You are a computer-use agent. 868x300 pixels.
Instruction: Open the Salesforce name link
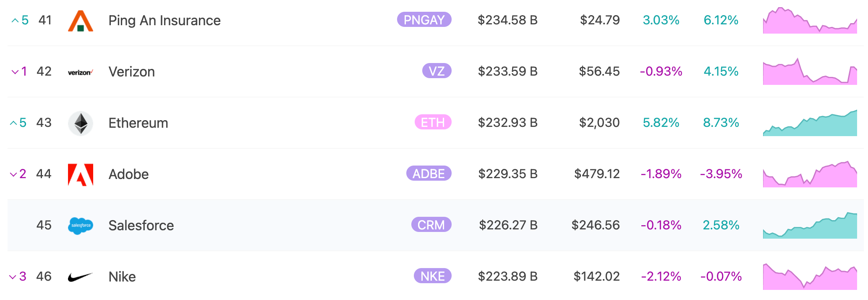click(141, 226)
